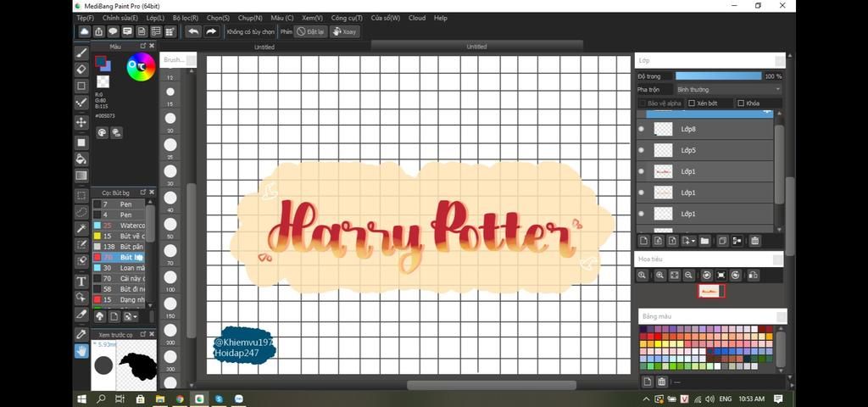Click the Undo arrow in toolbar
868x407 pixels.
[193, 31]
